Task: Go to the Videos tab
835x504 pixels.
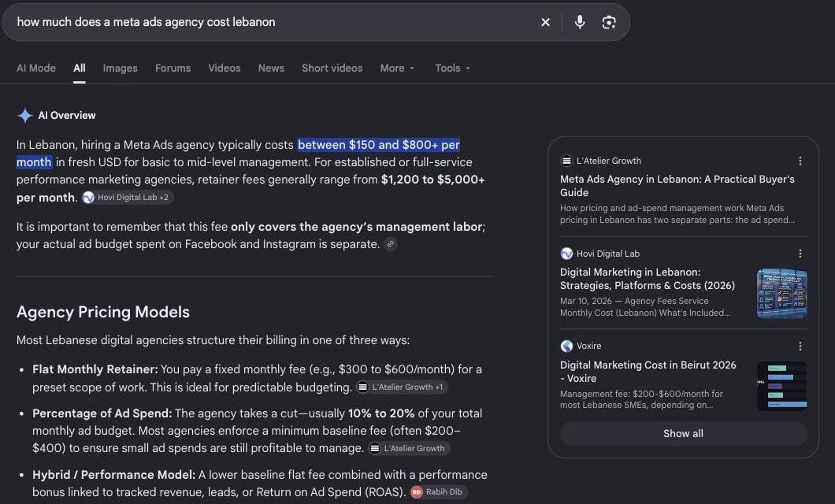Action: pos(225,69)
